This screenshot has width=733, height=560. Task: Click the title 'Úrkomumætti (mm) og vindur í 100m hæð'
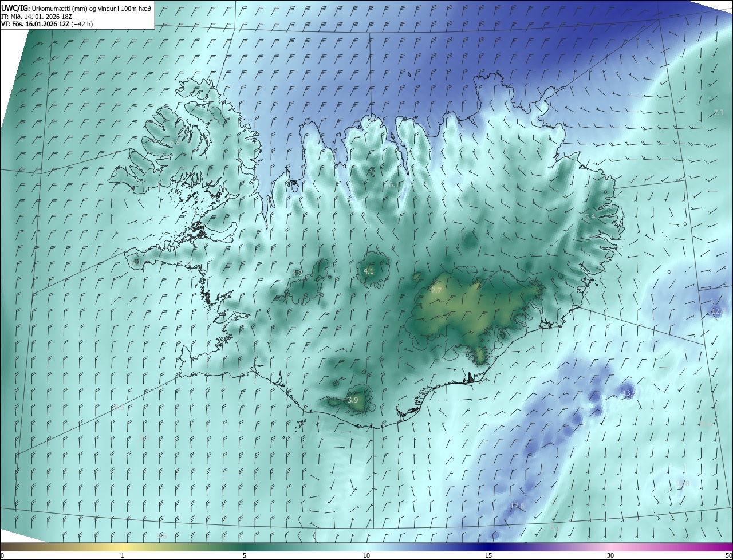pyautogui.click(x=92, y=8)
